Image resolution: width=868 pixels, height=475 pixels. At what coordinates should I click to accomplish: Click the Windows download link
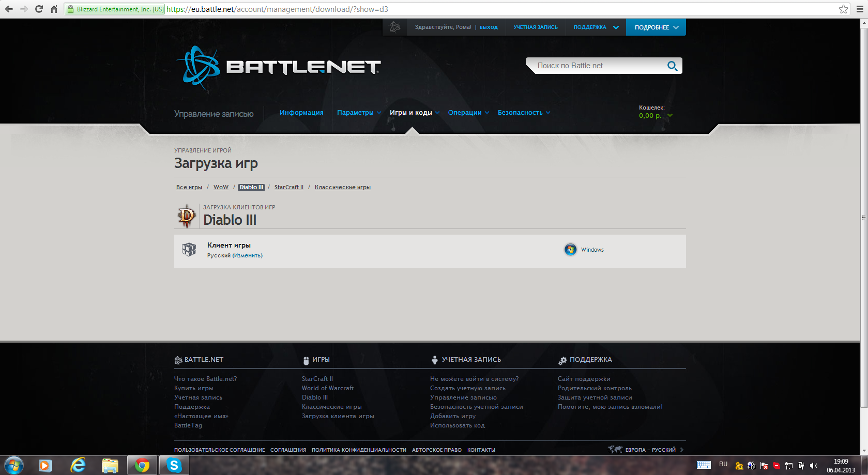coord(592,250)
